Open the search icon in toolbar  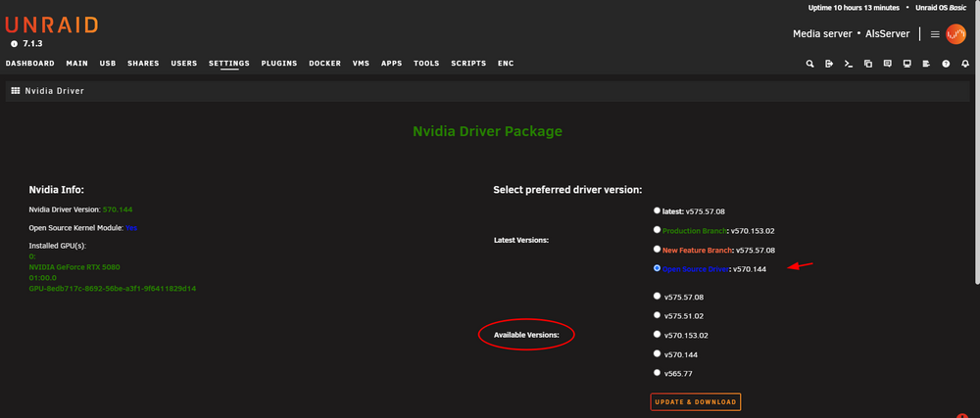tap(810, 64)
